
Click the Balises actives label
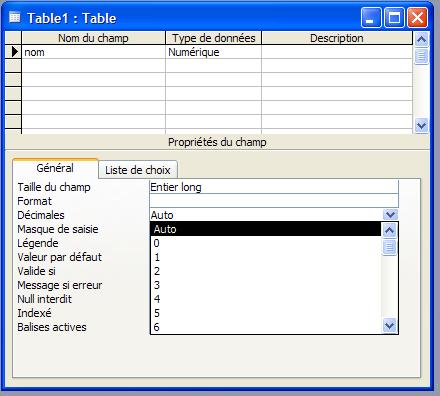tap(52, 327)
